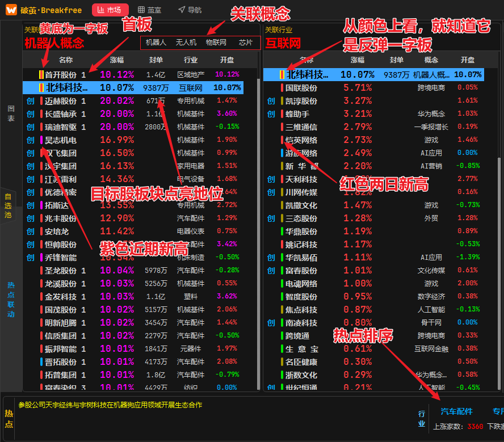This screenshot has width=504, height=442.
Task: Sort right table by 开盘 column
Action: [x=467, y=60]
